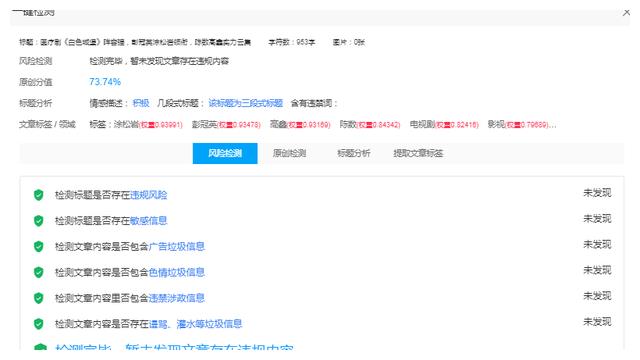Image resolution: width=640 pixels, height=360 pixels.
Task: Click the 敏感信息 link
Action: (149, 221)
